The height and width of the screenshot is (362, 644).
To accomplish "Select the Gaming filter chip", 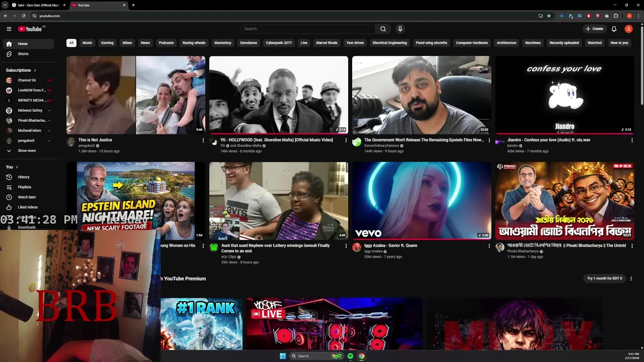I will (x=107, y=43).
